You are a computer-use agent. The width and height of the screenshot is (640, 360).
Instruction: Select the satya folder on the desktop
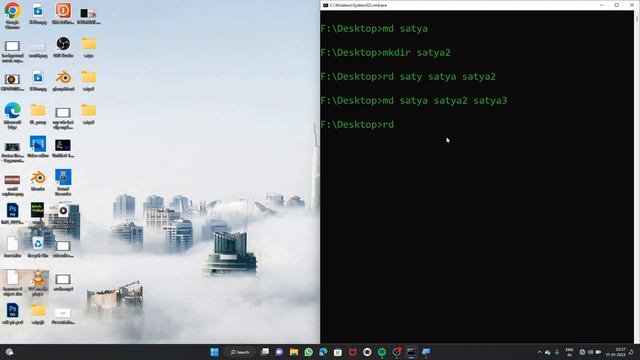89,47
